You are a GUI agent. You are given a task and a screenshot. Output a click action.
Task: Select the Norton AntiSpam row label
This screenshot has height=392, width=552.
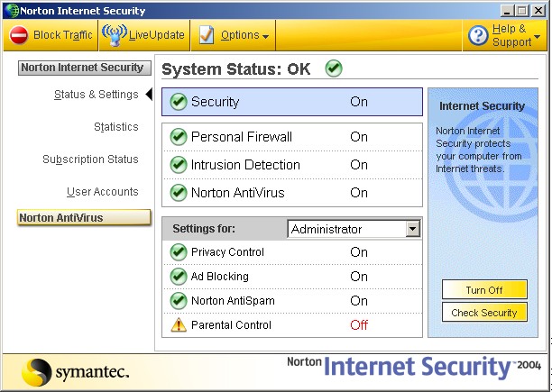(233, 301)
